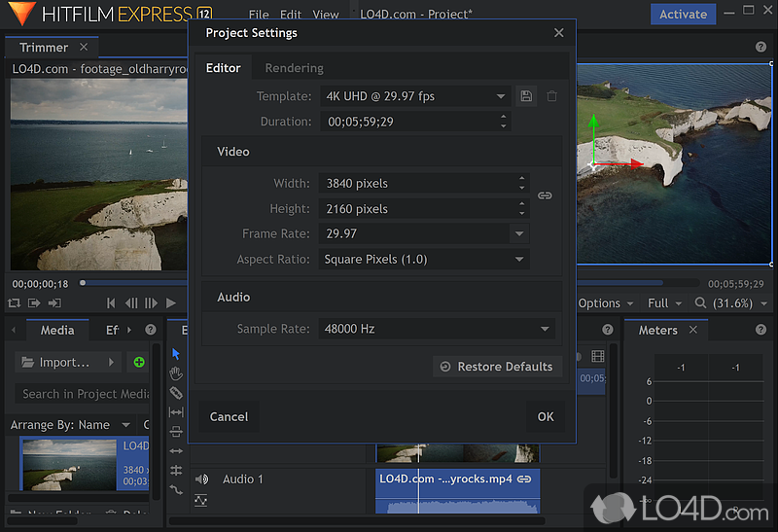Open the File menu
The height and width of the screenshot is (532, 778).
tap(259, 15)
